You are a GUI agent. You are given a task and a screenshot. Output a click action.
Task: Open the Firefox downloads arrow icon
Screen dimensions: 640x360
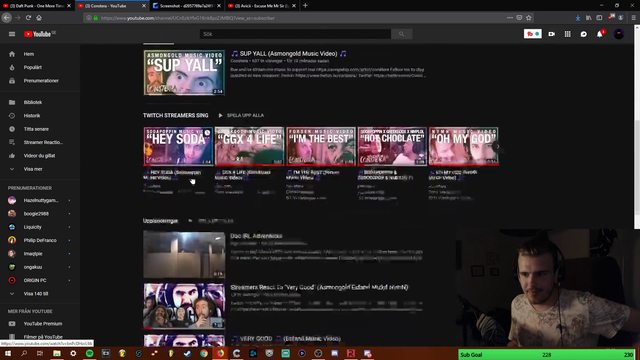(578, 18)
